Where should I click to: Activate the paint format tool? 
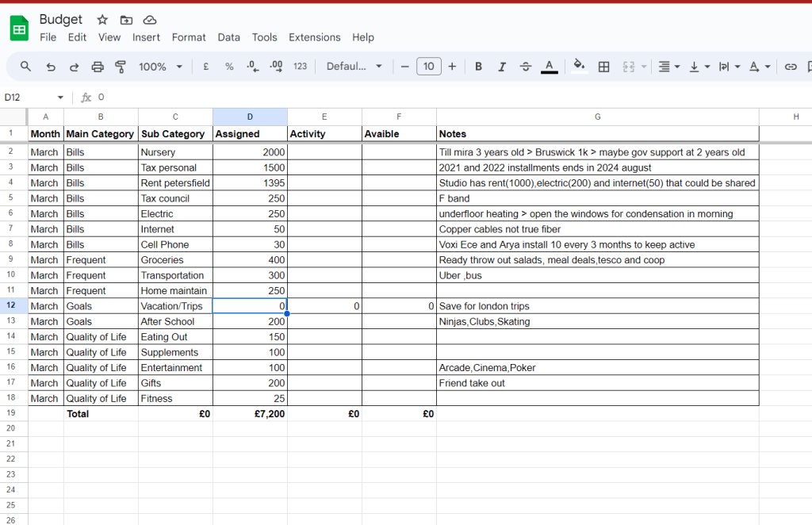[x=121, y=67]
